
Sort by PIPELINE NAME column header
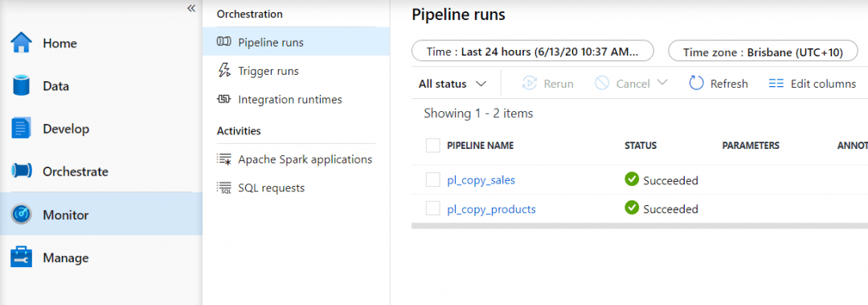pyautogui.click(x=481, y=146)
